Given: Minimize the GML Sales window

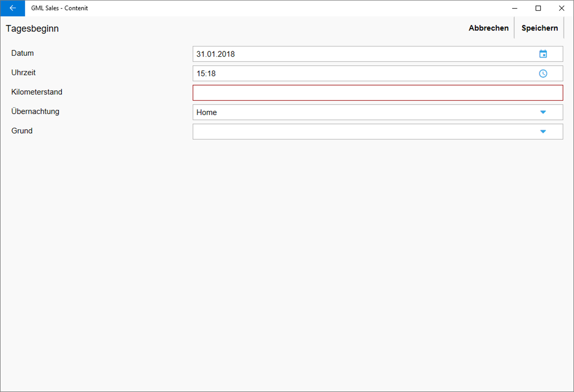Looking at the screenshot, I should 514,8.
